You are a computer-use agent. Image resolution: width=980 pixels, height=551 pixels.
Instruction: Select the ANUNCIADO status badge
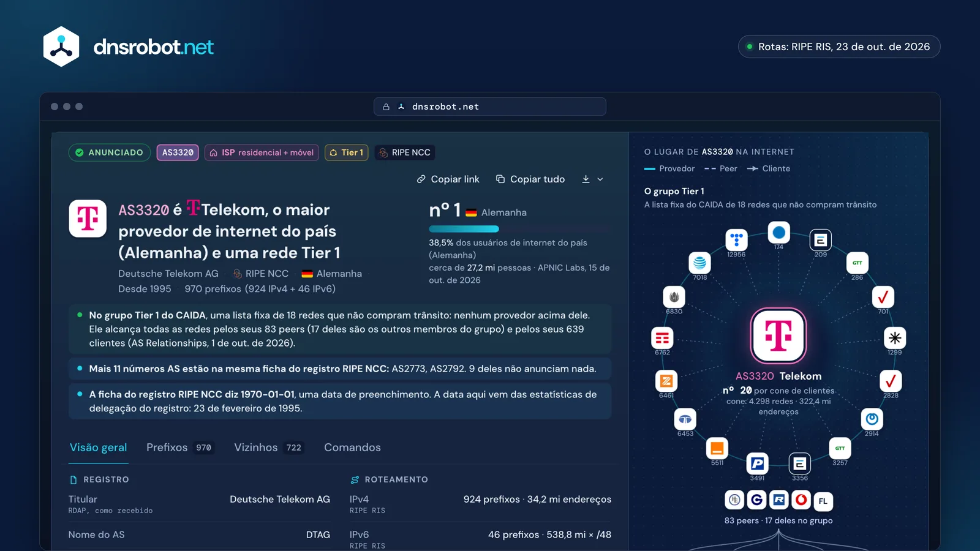[109, 152]
